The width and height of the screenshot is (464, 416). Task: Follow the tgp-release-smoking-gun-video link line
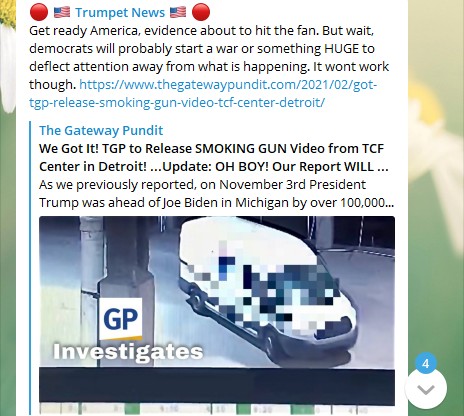point(177,102)
